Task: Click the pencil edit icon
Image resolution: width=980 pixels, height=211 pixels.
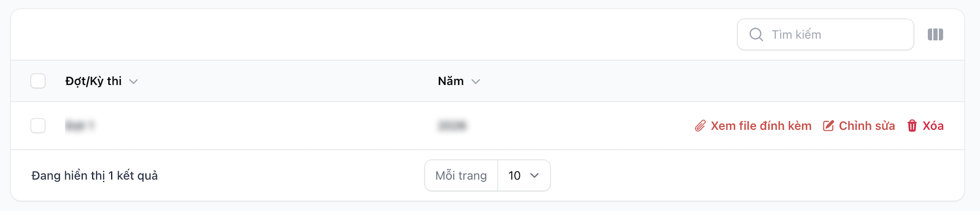Action: click(828, 126)
